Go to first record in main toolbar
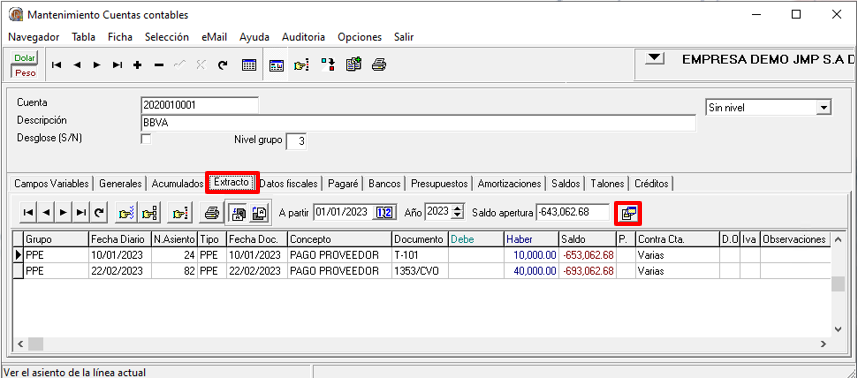 coord(56,65)
